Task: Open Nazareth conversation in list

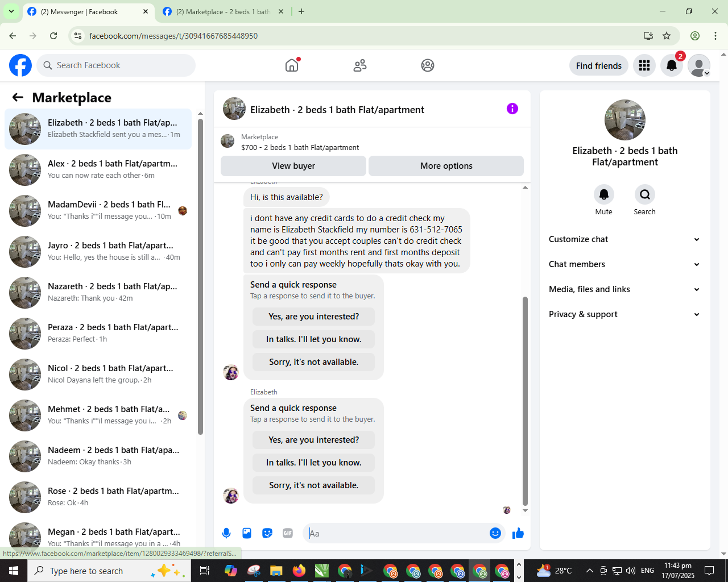Action: [x=98, y=292]
